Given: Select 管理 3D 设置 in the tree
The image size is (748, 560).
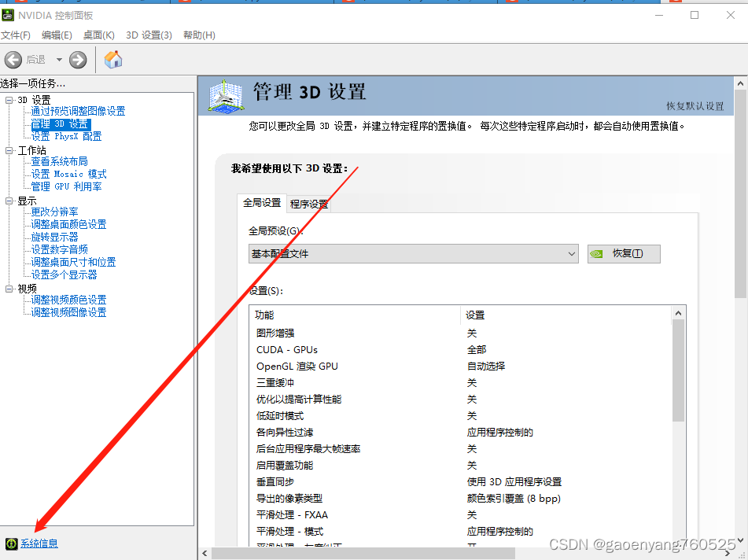Looking at the screenshot, I should 60,124.
